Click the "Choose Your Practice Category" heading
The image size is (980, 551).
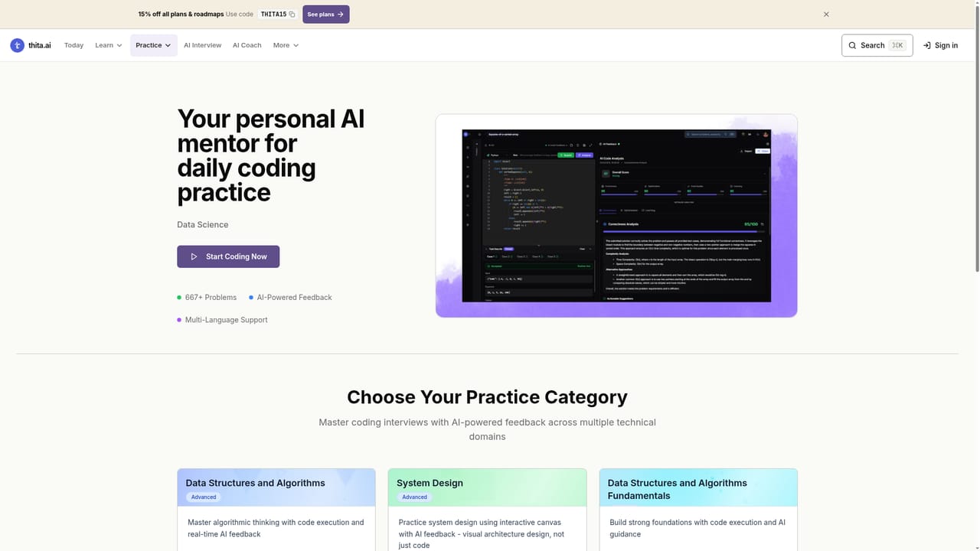487,397
